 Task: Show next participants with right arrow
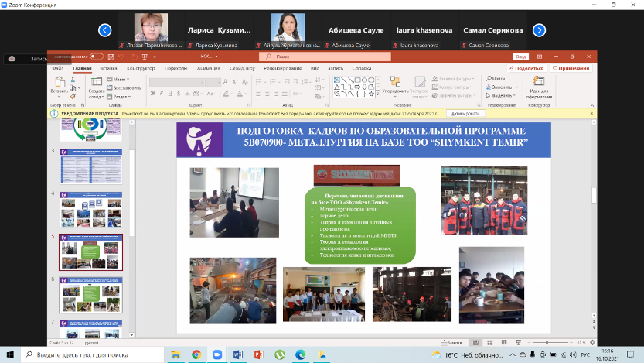tap(540, 30)
